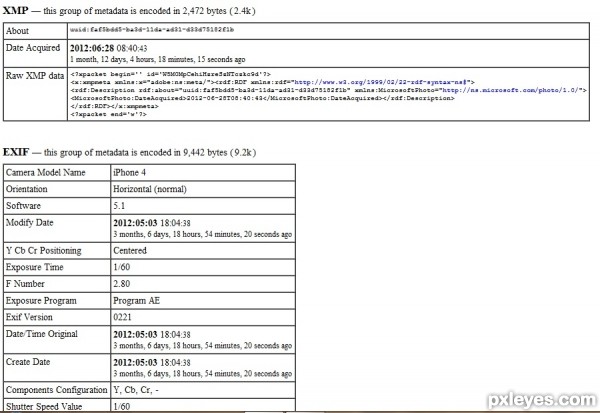Screen dimensions: 600x413
Task: Select the 'Date Acquired' label
Action: click(x=33, y=48)
